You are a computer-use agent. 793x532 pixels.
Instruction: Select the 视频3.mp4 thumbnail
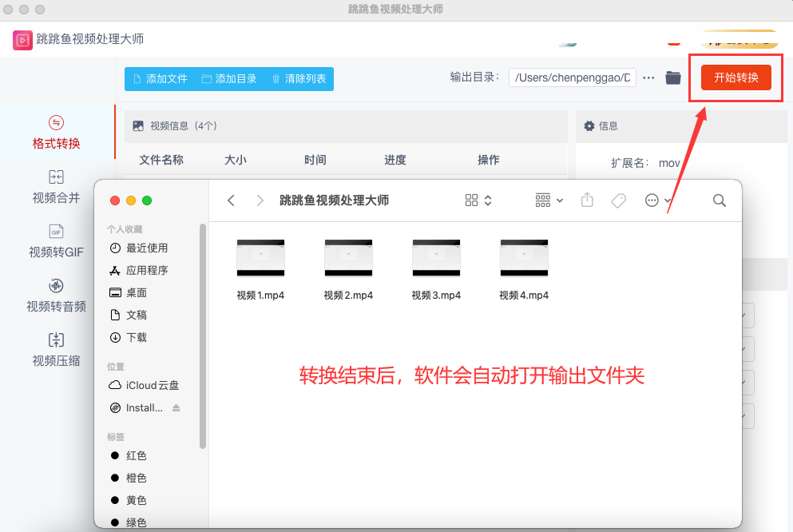click(437, 258)
